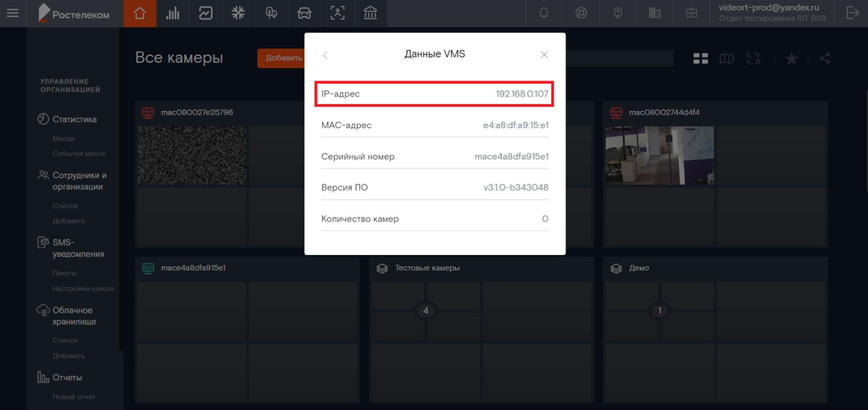Open the Тестовые камеры group

pos(427,268)
